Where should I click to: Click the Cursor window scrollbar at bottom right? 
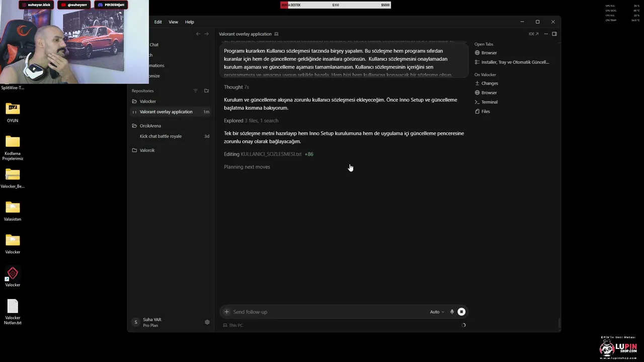coord(558,323)
